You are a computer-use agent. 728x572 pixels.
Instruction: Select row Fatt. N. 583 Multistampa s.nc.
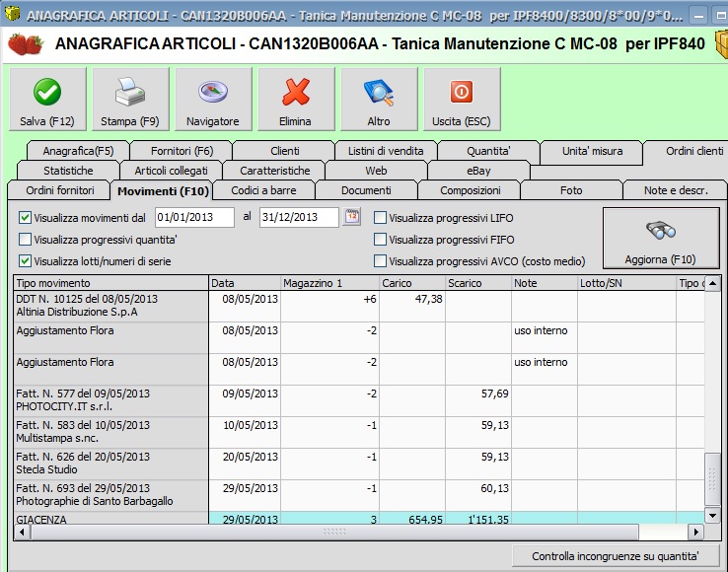point(359,432)
